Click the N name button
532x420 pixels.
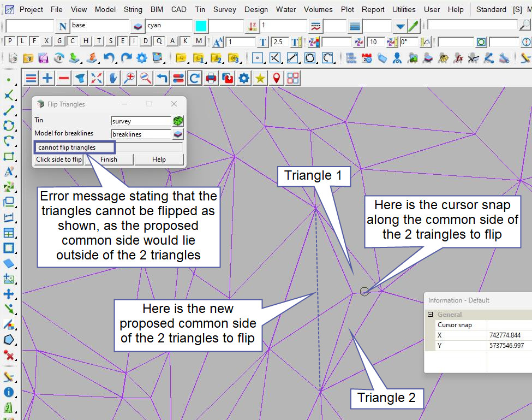62,26
